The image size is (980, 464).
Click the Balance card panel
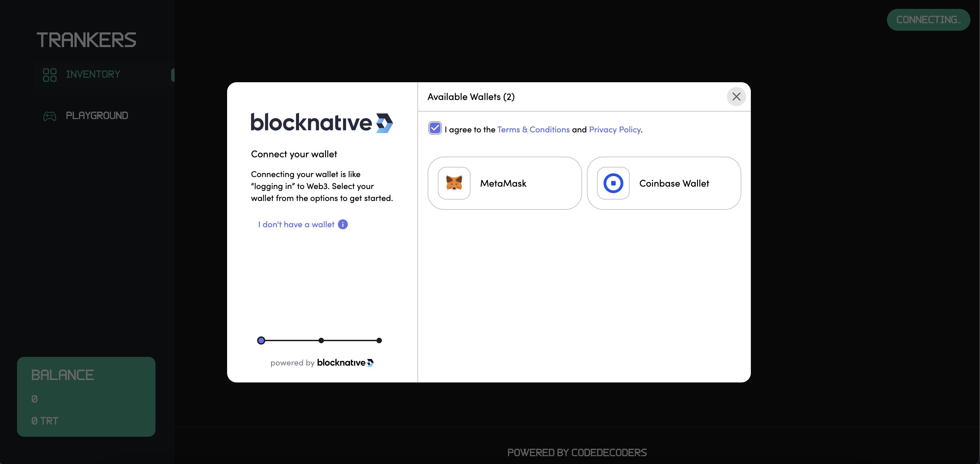click(86, 396)
